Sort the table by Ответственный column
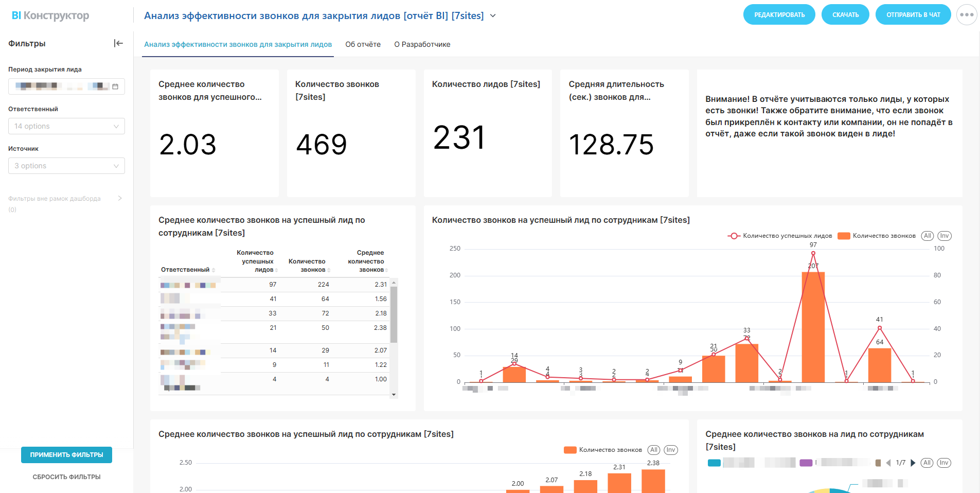Screen dimensions: 980x493 (x=187, y=270)
